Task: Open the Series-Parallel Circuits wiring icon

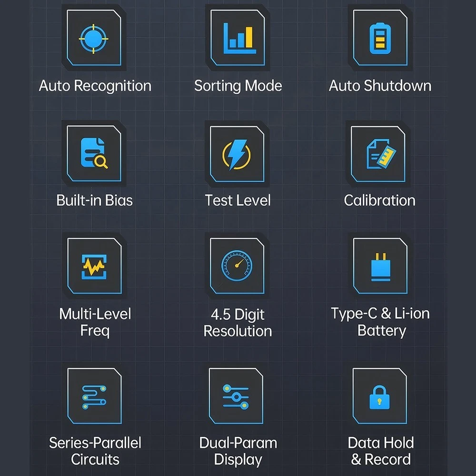Action: coord(94,396)
